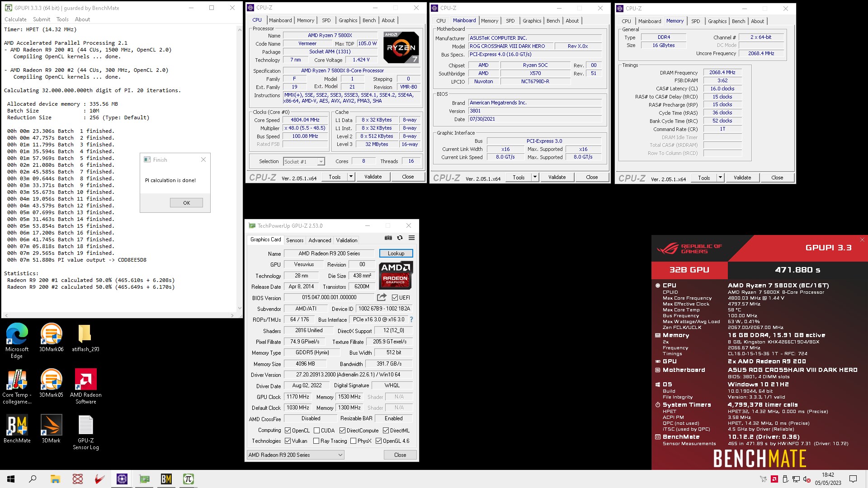Click the BenchMate taskbar icon
This screenshot has height=488, width=868.
point(166,479)
